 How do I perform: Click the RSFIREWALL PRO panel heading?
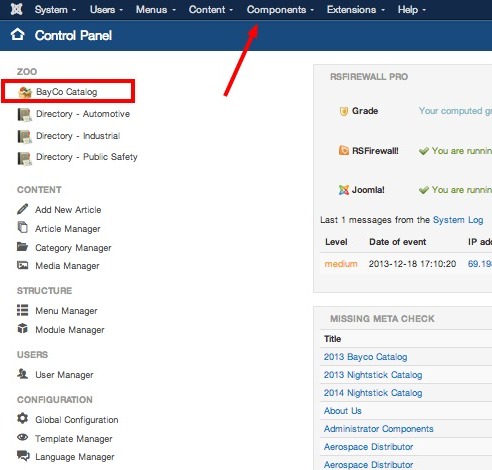click(369, 77)
